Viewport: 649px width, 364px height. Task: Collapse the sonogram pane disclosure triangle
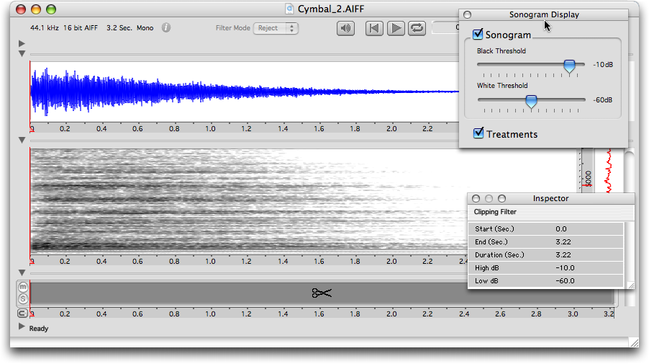(22, 140)
